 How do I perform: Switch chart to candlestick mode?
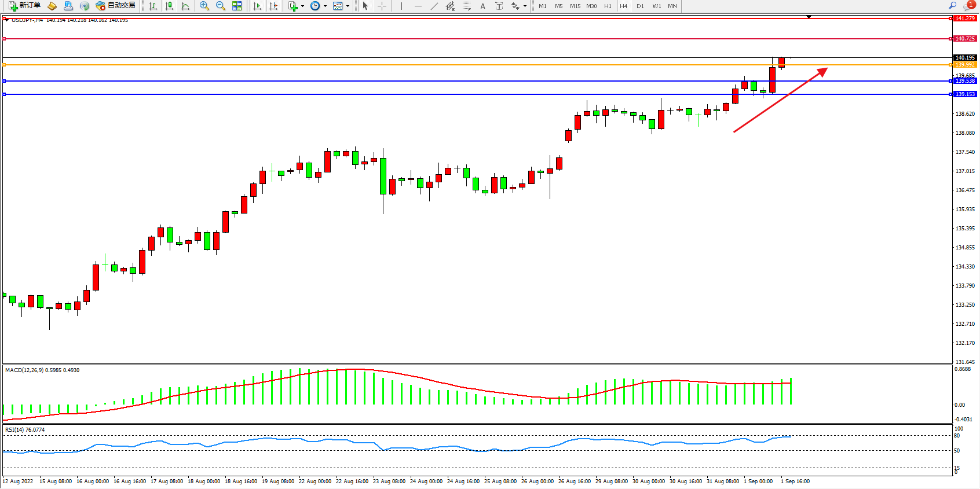tap(169, 6)
